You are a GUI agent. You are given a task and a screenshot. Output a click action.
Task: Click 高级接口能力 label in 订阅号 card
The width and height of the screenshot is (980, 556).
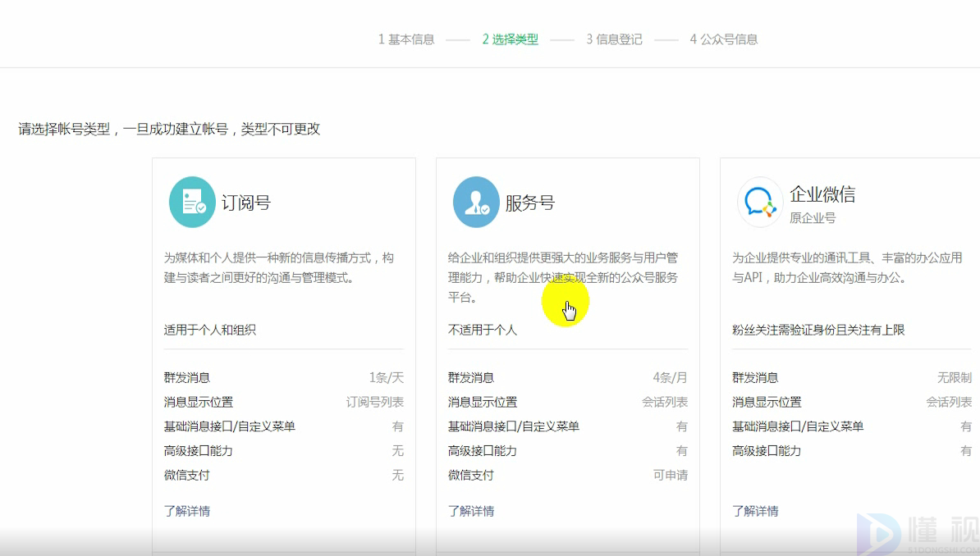point(198,450)
